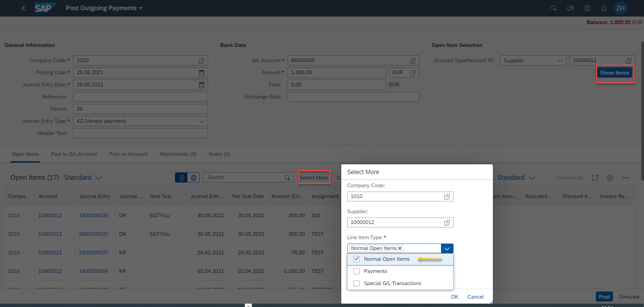The width and height of the screenshot is (644, 307).
Task: Maximize the items table with the full screen icon
Action: click(x=595, y=178)
